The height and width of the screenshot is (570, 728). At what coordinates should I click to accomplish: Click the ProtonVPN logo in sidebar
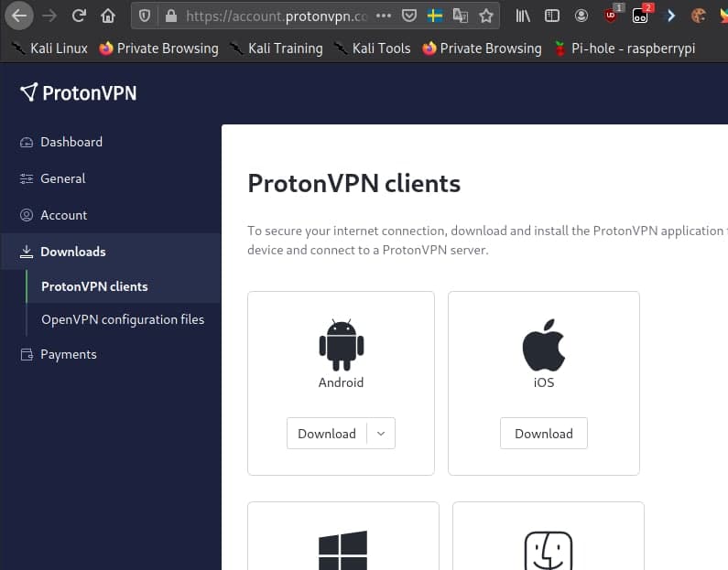[x=78, y=91]
